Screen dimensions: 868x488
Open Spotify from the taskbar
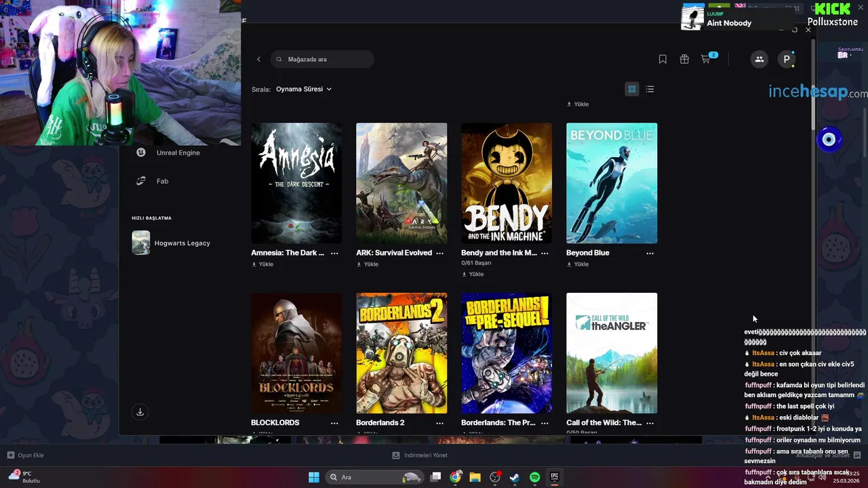(534, 477)
